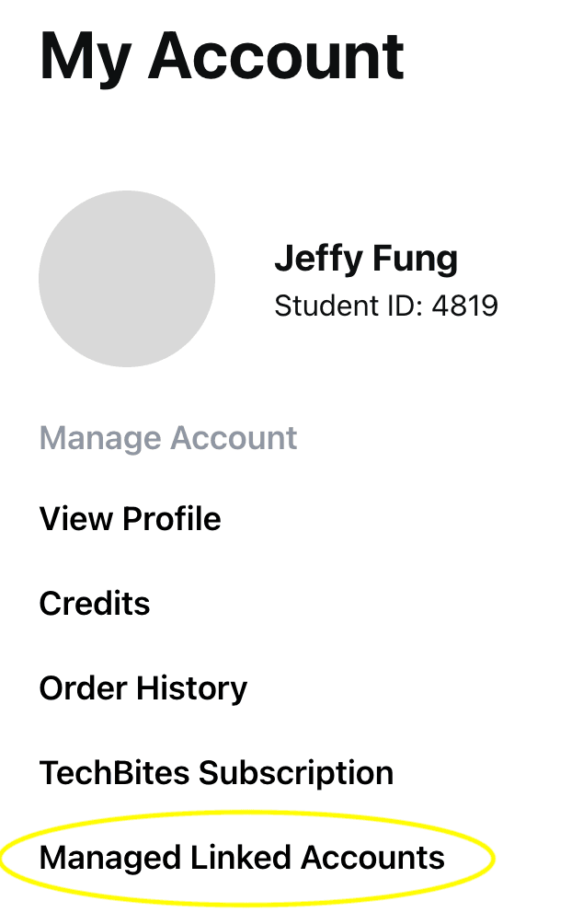Image resolution: width=583 pixels, height=924 pixels.
Task: Click the My Account page heading
Action: [x=222, y=56]
